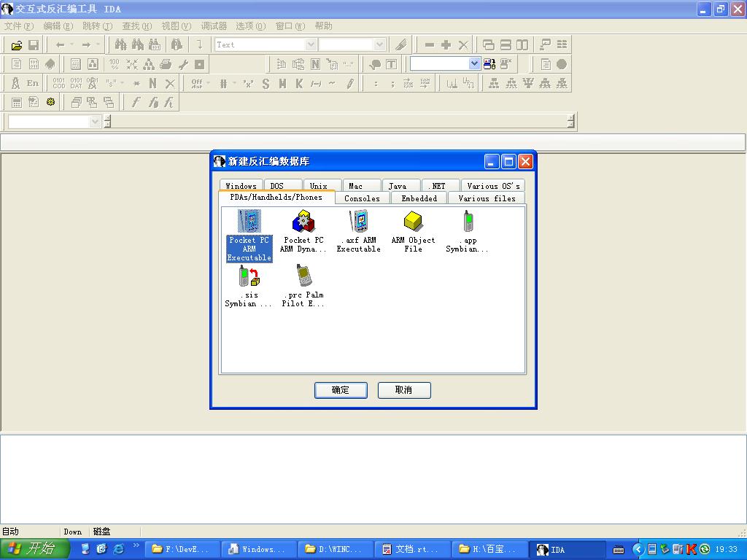Select the .prc Palm Pilot file type icon
The width and height of the screenshot is (747, 560).
[303, 286]
